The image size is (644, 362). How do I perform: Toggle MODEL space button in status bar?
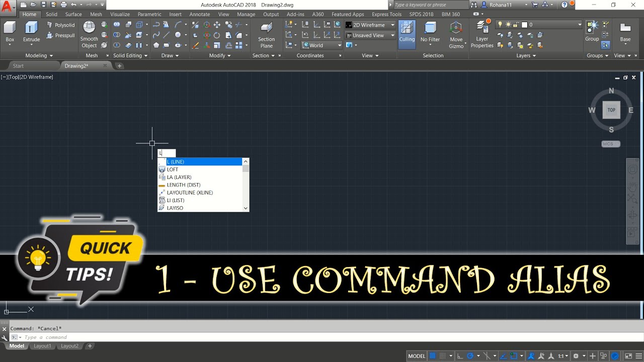pos(417,356)
